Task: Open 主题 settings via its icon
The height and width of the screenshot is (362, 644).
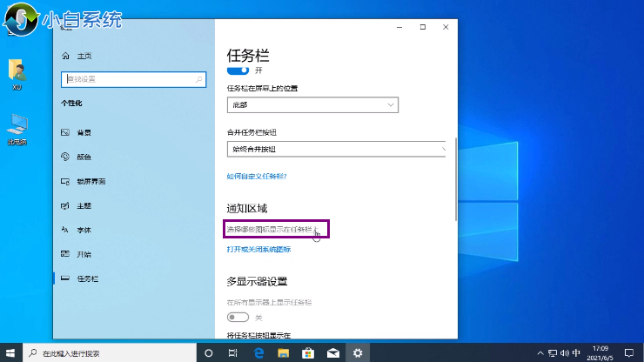Action: [x=65, y=205]
